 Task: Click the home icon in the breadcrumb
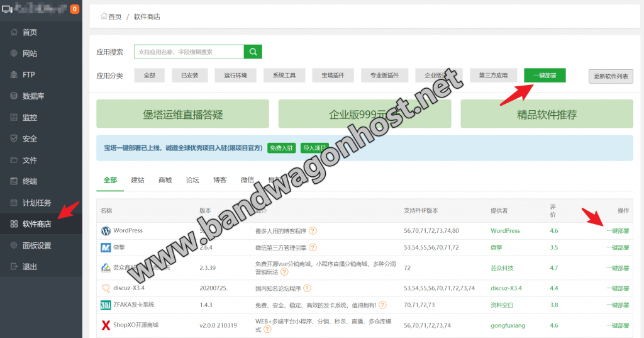click(x=104, y=16)
